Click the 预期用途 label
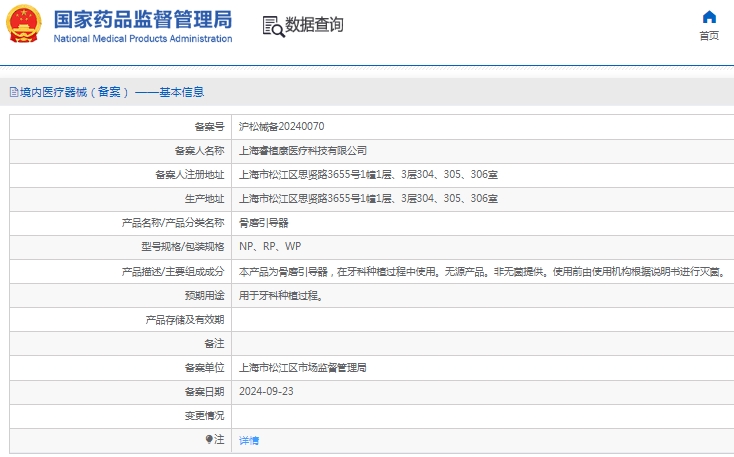 [205, 295]
